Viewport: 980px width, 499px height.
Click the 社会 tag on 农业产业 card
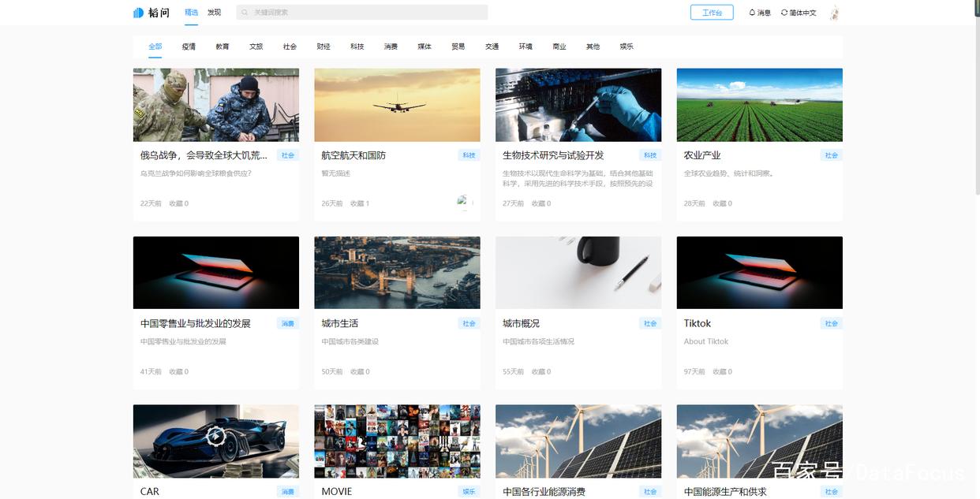[831, 155]
